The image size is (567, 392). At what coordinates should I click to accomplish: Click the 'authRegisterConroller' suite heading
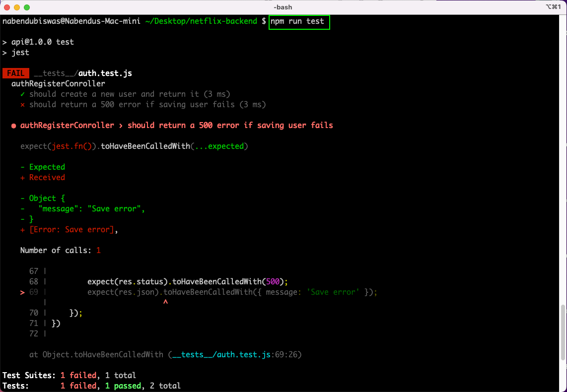pyautogui.click(x=58, y=84)
